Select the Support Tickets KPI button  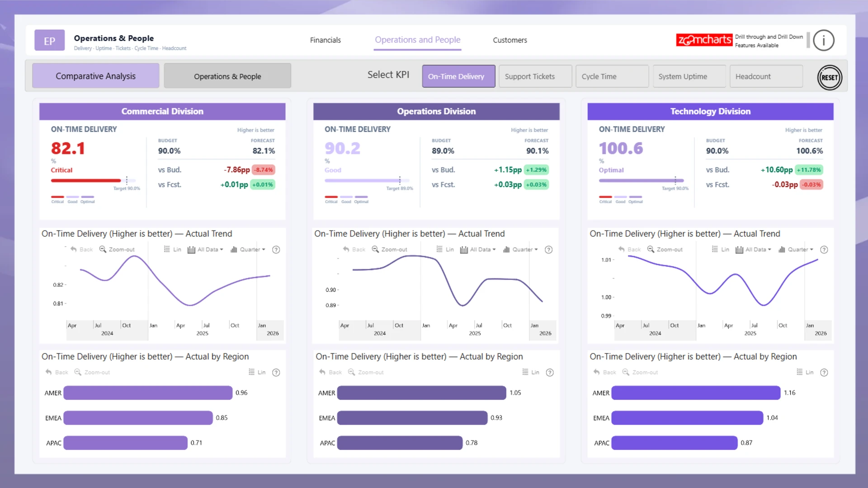[x=535, y=76]
